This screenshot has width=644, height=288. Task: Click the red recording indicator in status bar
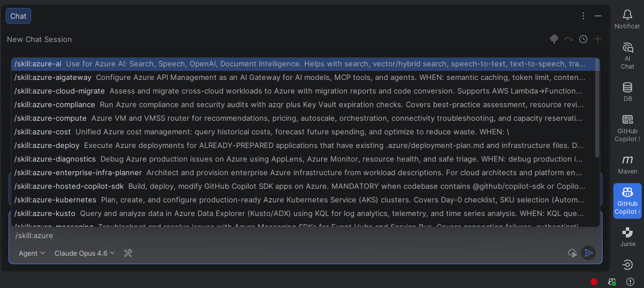point(594,281)
